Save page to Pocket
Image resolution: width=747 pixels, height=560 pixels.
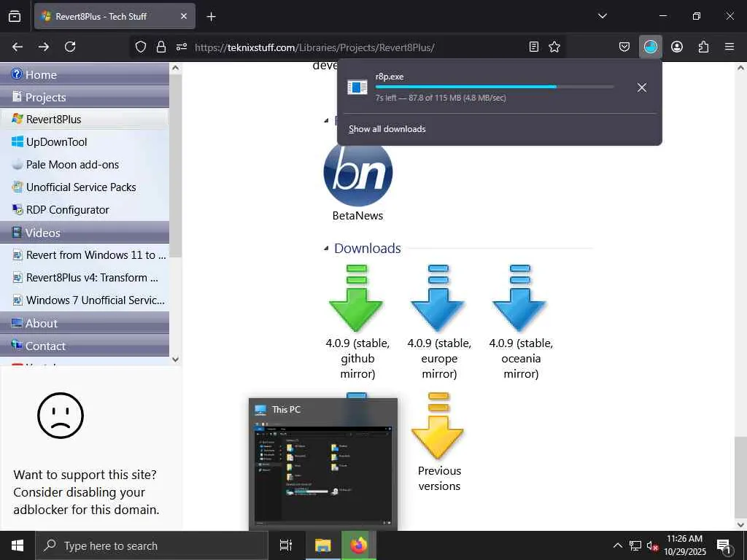click(x=624, y=47)
